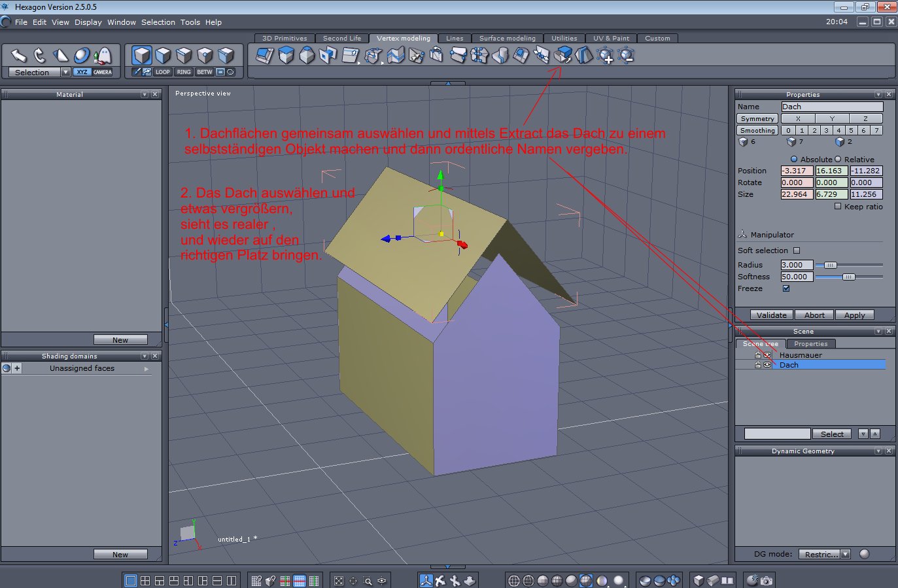The image size is (898, 588).
Task: Hide the Dach object via eye icon
Action: (x=767, y=365)
